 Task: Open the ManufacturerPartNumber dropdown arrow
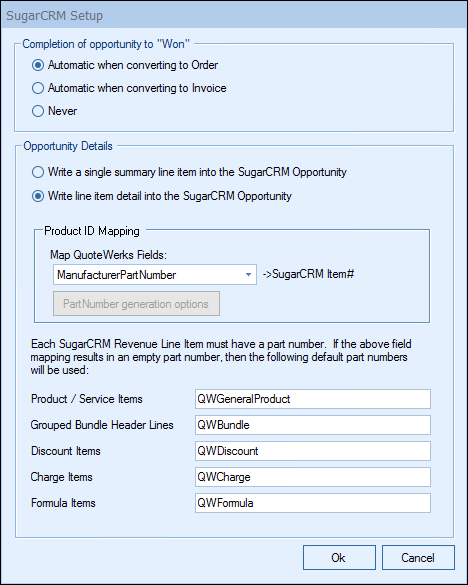pyautogui.click(x=248, y=275)
